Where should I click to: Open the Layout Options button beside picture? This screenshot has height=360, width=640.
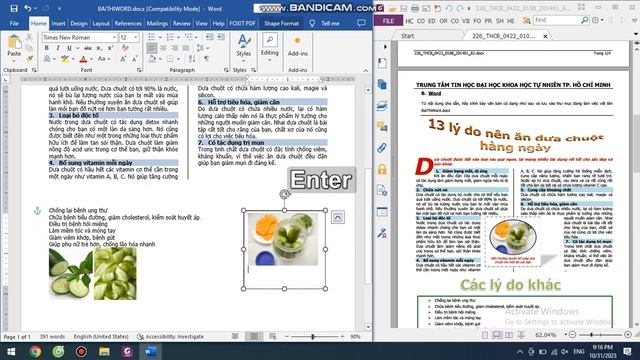[x=338, y=217]
